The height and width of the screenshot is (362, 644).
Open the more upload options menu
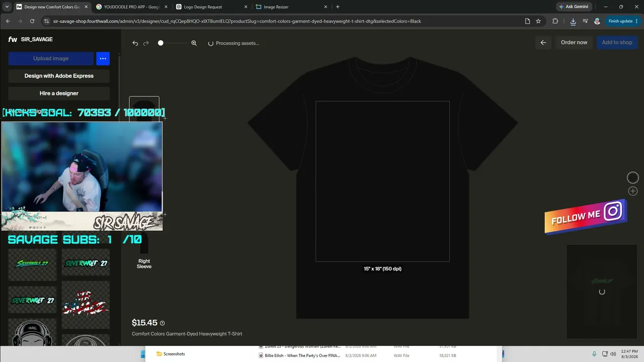tap(103, 58)
